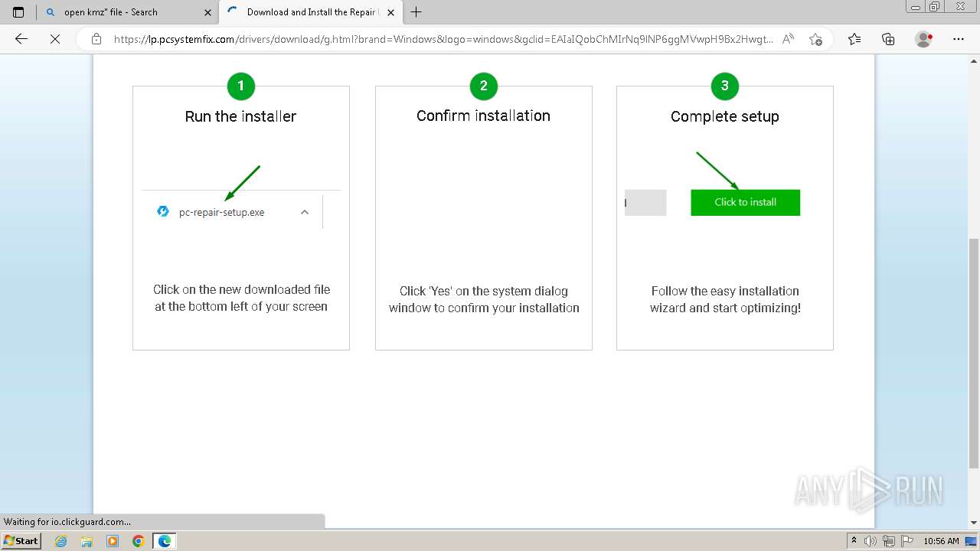Switch to the open kmz file Search tab
980x551 pixels.
[128, 12]
